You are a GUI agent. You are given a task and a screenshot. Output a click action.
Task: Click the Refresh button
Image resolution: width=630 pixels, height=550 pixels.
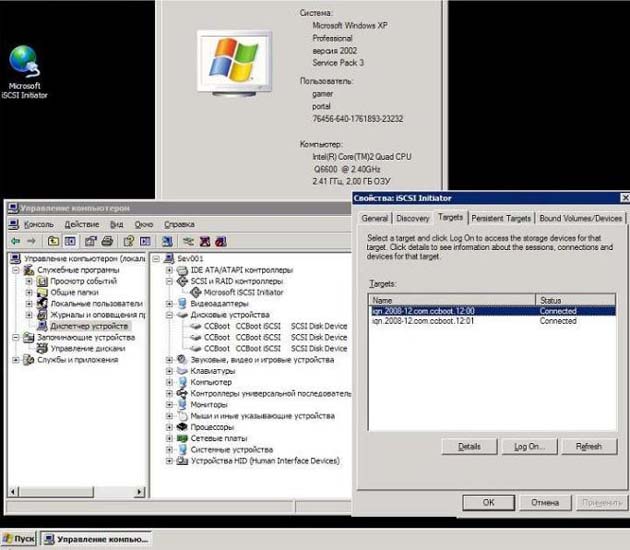click(x=589, y=446)
